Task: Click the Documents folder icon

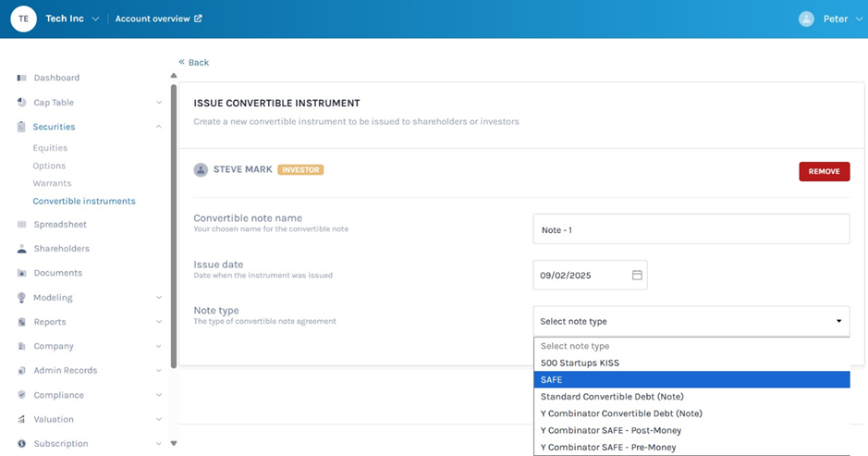Action: [x=21, y=274]
